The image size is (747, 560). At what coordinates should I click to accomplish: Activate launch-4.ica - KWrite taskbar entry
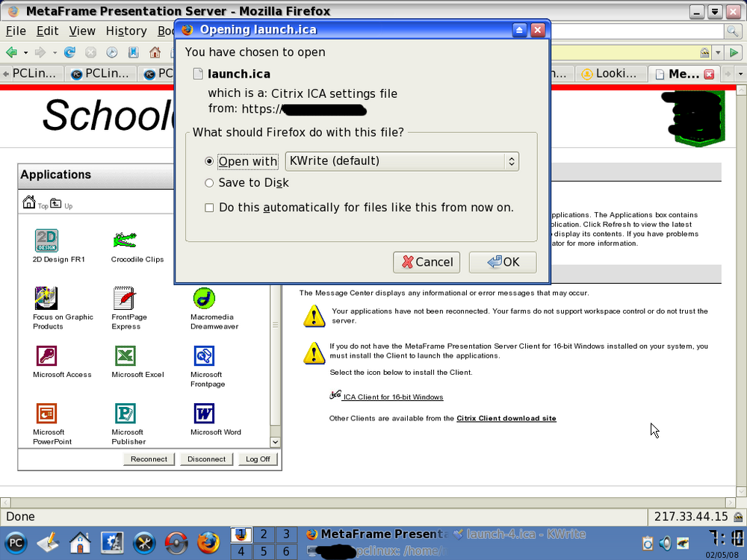[519, 535]
